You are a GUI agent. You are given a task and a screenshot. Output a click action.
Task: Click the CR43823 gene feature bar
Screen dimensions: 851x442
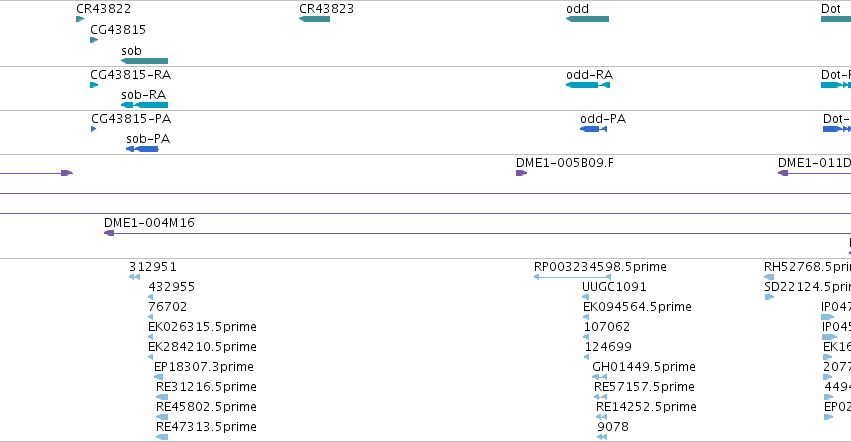click(314, 19)
